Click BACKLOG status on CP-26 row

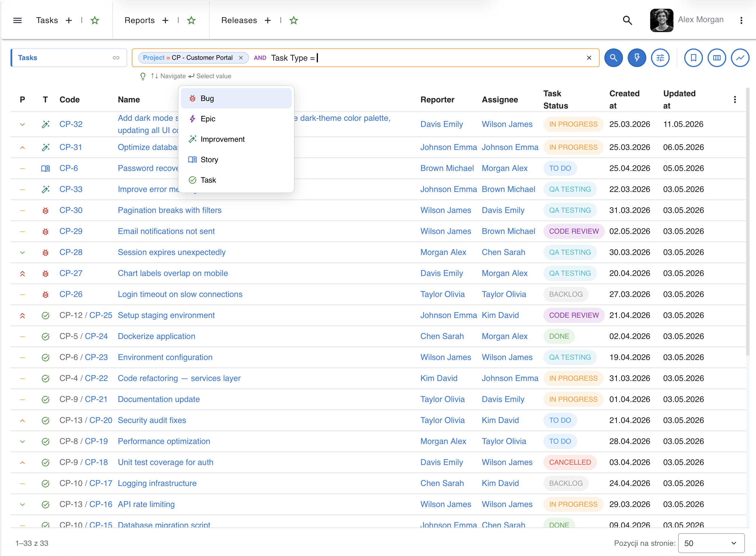[x=566, y=295]
